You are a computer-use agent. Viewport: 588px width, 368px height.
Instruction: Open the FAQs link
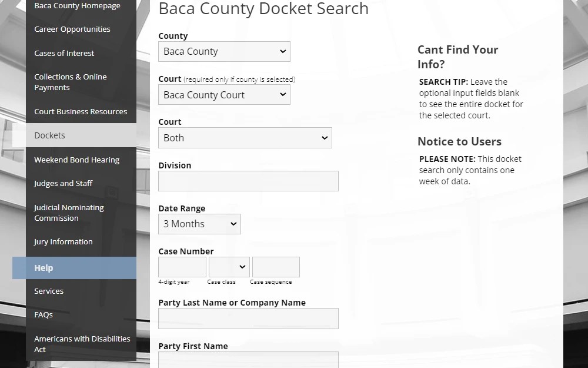(44, 315)
